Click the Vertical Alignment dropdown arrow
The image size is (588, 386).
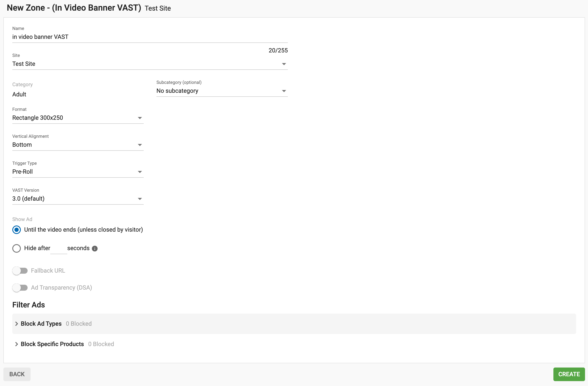(140, 145)
